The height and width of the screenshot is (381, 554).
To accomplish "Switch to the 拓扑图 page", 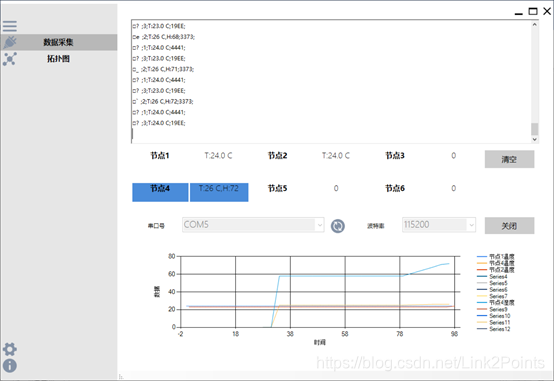I will [59, 59].
